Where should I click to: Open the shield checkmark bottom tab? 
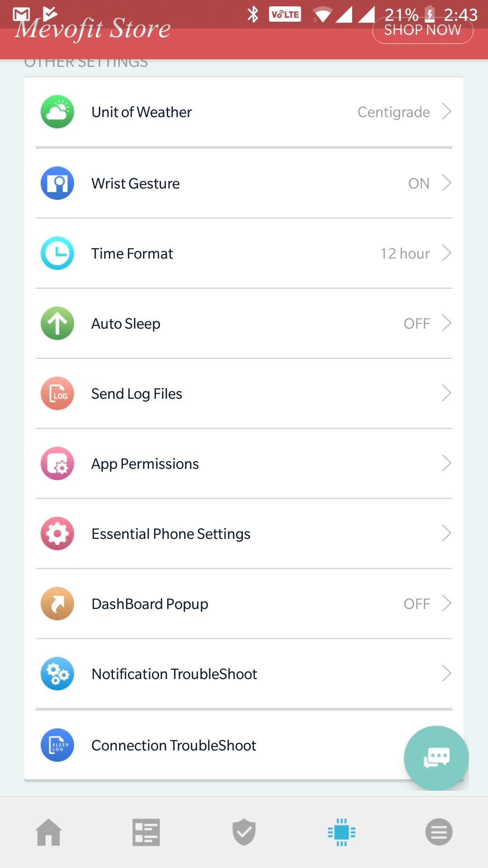(x=244, y=832)
